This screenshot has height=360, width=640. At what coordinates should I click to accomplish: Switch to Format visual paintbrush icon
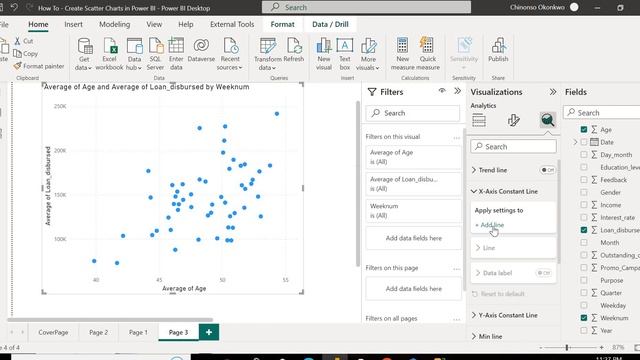coord(513,120)
